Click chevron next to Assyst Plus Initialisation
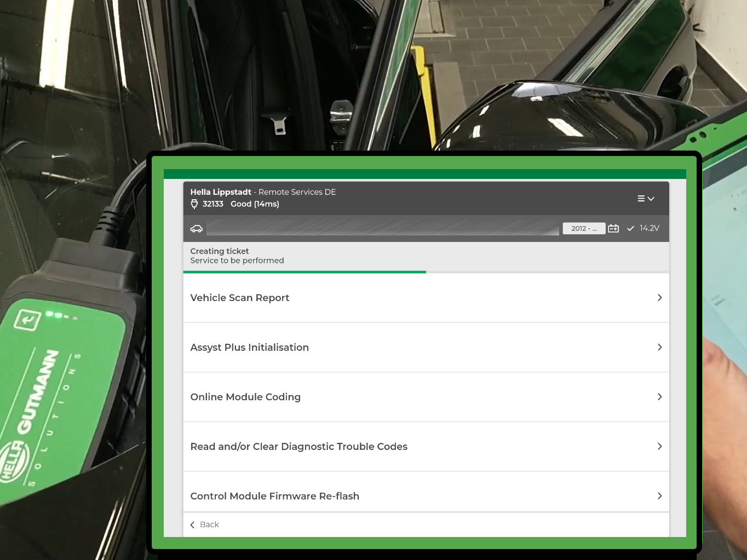The height and width of the screenshot is (560, 747). pos(659,348)
